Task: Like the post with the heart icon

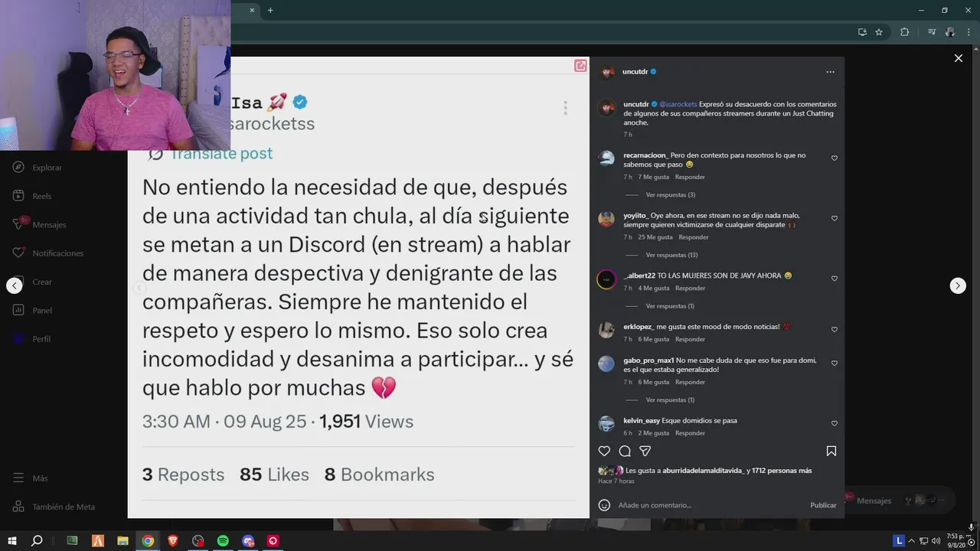Action: (x=604, y=452)
